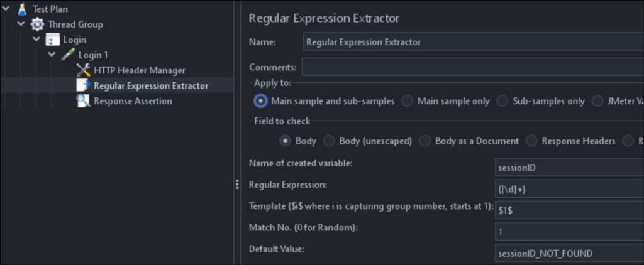
Task: Click the Regular Expression Extractor icon
Action: [83, 85]
